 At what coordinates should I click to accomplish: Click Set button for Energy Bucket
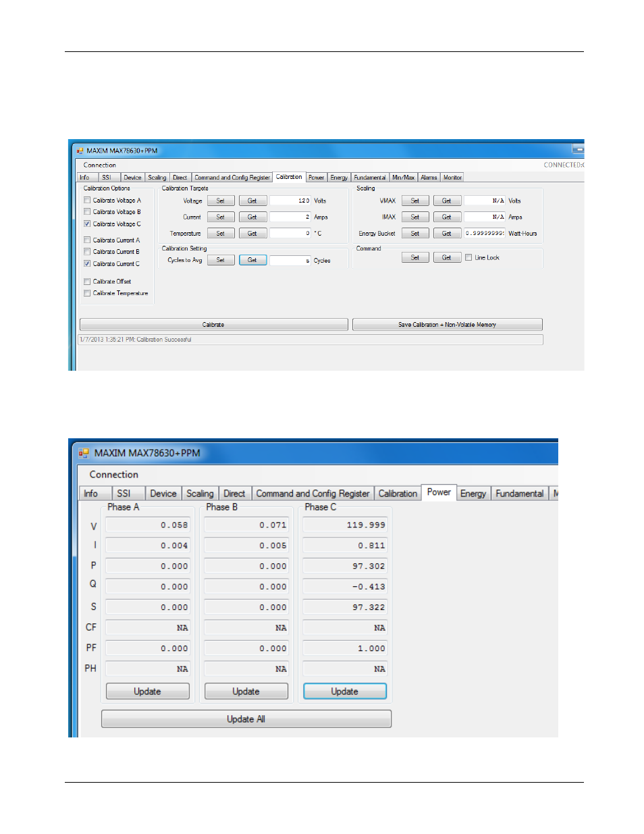coord(415,233)
